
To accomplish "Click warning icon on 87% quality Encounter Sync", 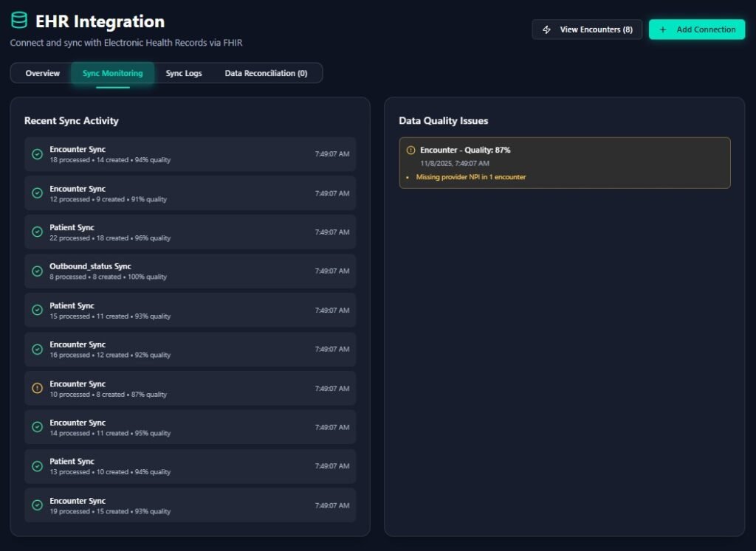I will pyautogui.click(x=38, y=388).
